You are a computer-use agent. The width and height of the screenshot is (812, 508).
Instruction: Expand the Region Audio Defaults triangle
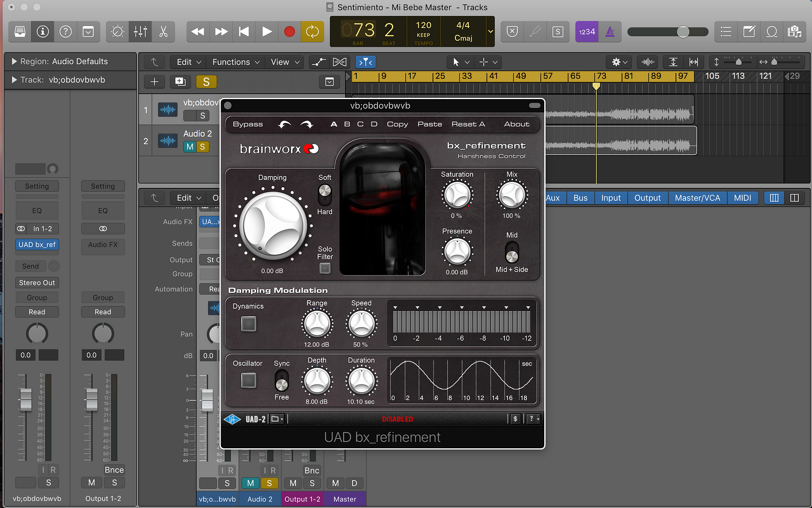[14, 61]
